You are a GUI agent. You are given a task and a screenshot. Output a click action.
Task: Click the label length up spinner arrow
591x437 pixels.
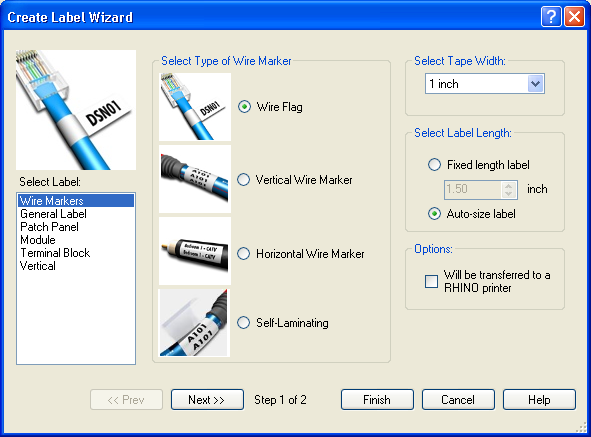click(x=508, y=186)
